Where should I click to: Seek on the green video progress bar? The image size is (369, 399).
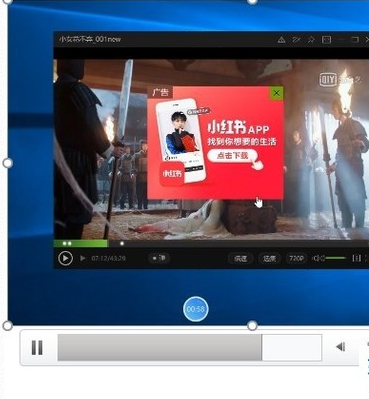[x=211, y=243]
